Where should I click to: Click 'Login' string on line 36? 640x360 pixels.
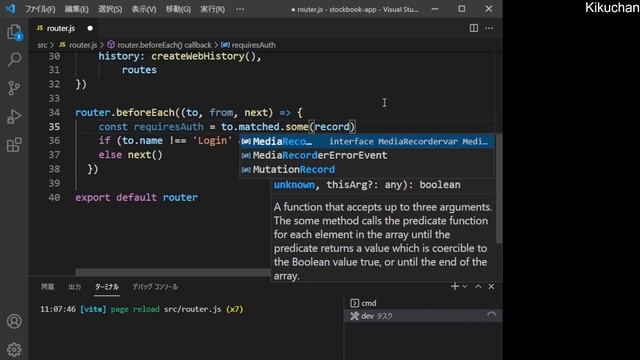212,140
